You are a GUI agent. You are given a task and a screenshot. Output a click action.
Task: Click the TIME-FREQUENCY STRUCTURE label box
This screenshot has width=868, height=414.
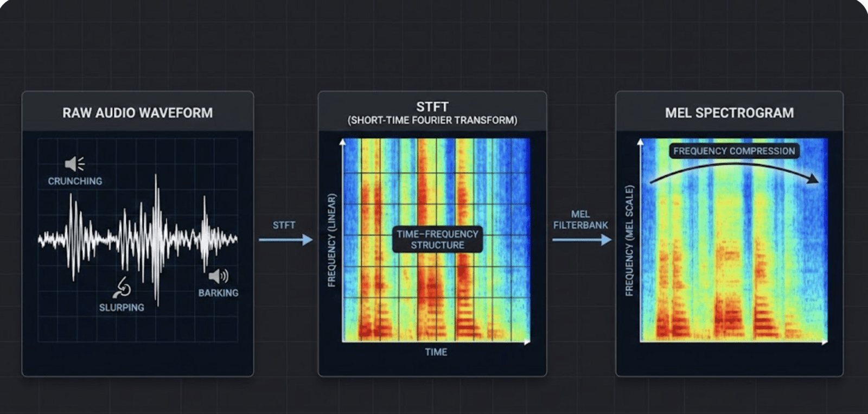point(437,239)
